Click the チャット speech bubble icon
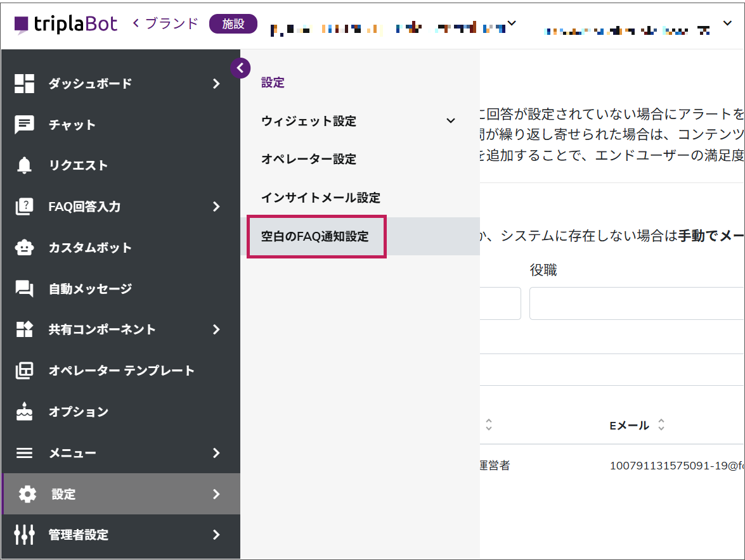The height and width of the screenshot is (560, 745). click(24, 125)
